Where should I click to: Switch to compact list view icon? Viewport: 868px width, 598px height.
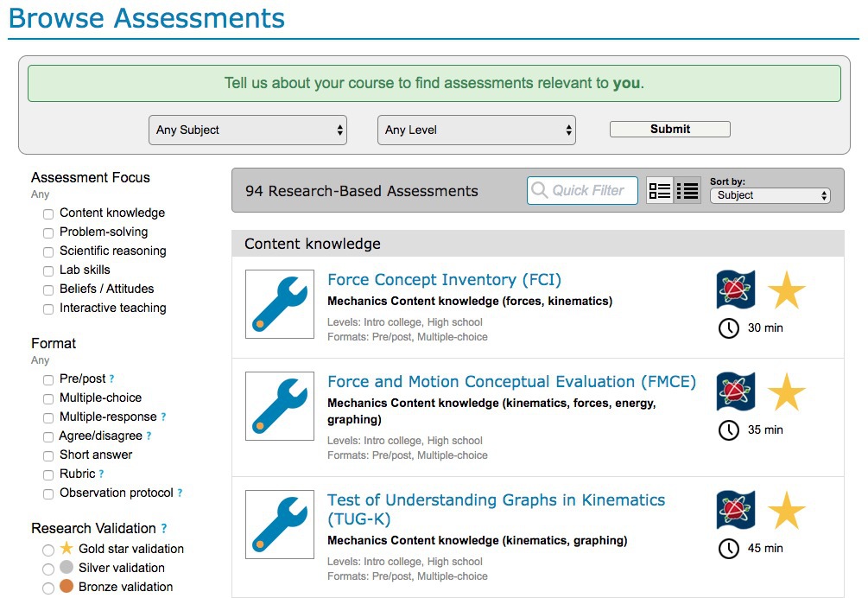click(x=687, y=191)
